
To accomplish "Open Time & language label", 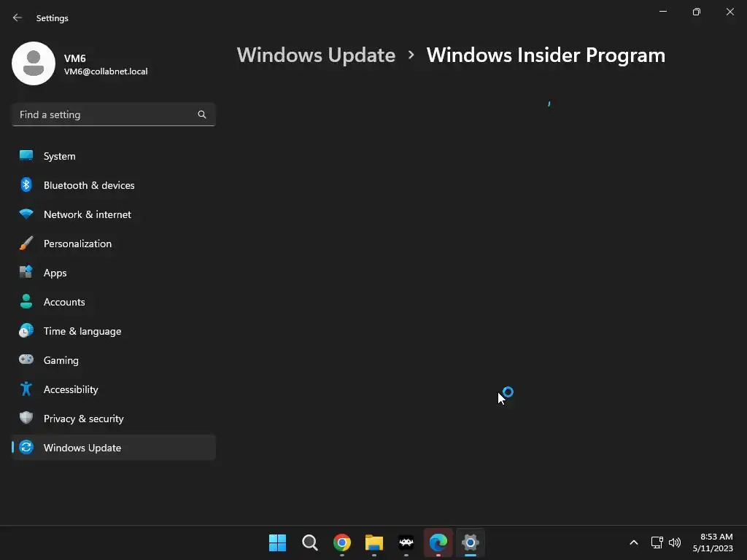I will (x=82, y=331).
